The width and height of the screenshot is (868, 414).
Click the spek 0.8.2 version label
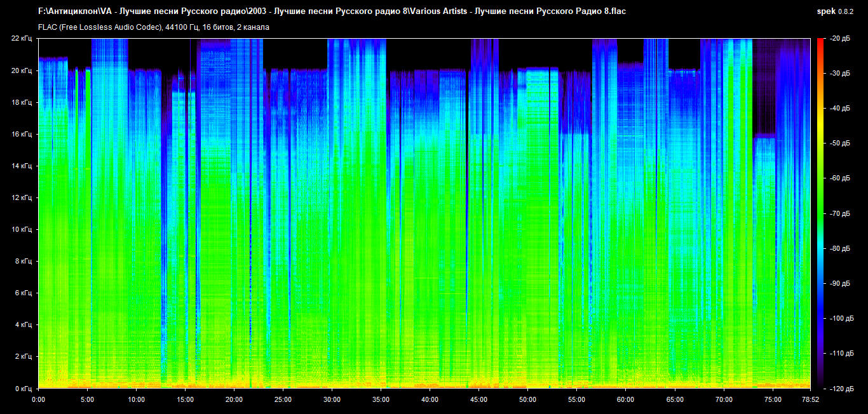coord(835,11)
